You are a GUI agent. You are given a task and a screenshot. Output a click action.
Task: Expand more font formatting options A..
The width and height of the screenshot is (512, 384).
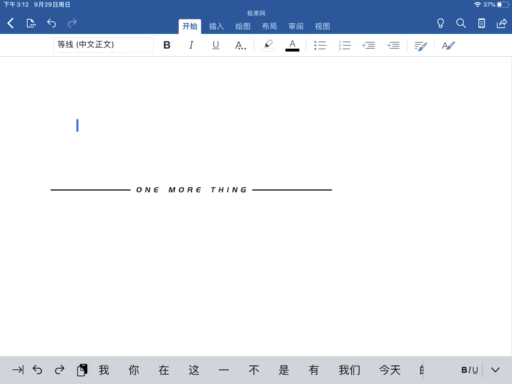(240, 45)
